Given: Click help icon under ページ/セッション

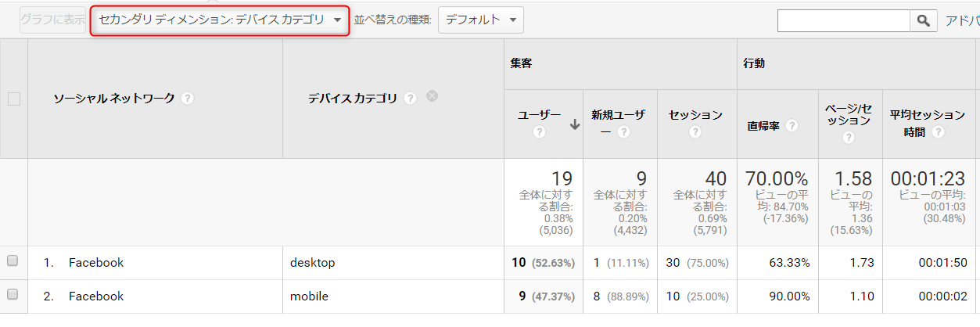Looking at the screenshot, I should (849, 138).
